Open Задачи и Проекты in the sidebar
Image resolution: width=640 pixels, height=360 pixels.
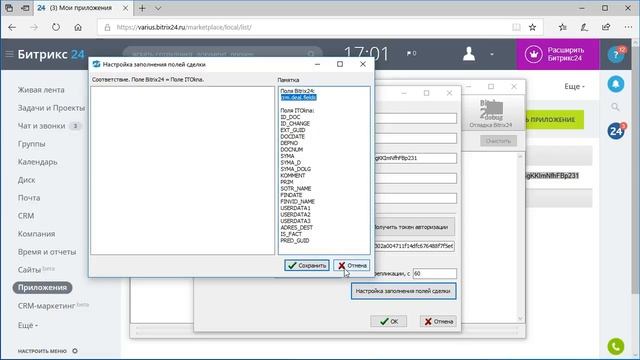click(x=51, y=108)
